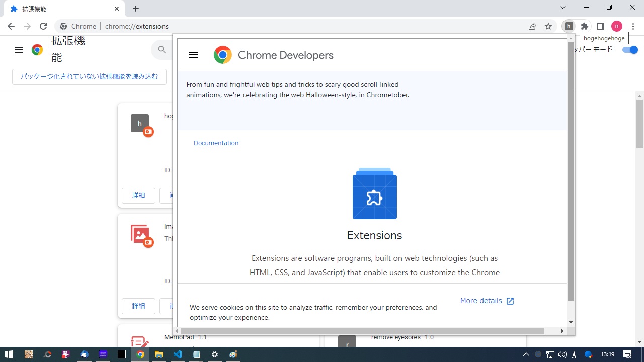Open the notification center
Image resolution: width=644 pixels, height=362 pixels.
[x=628, y=354]
